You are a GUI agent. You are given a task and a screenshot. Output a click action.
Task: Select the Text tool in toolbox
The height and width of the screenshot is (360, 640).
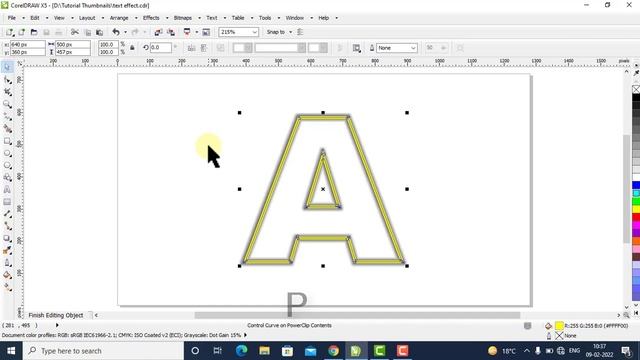coord(7,190)
